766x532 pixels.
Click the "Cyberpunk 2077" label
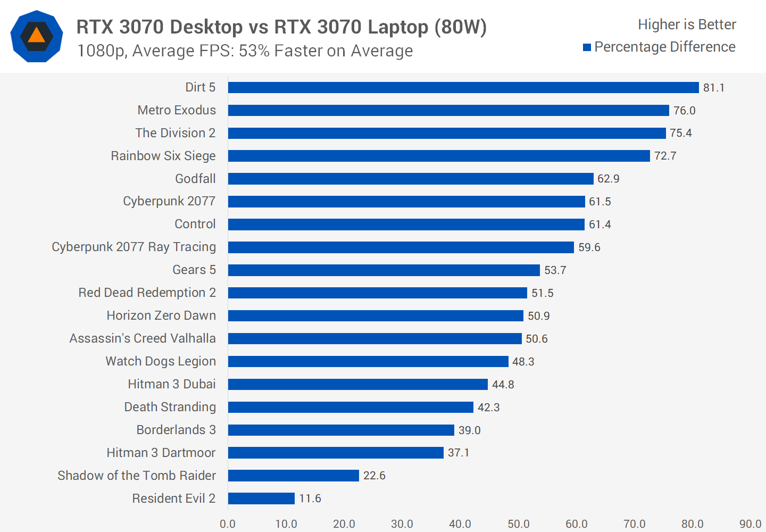[x=169, y=202]
